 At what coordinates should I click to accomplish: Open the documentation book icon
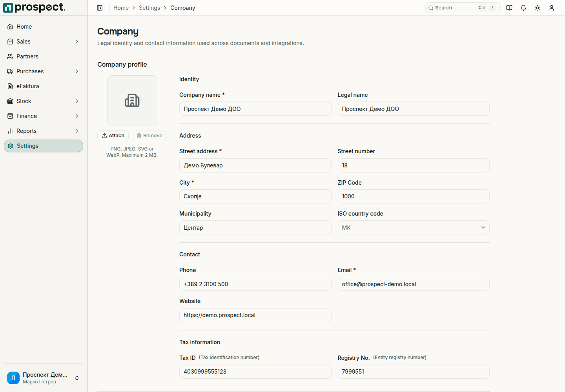click(509, 8)
